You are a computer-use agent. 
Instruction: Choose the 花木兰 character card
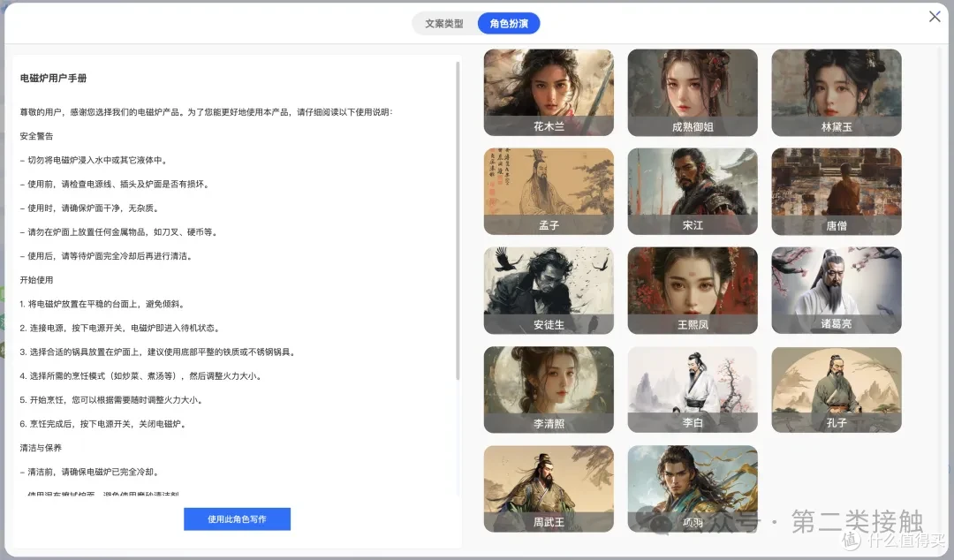549,93
